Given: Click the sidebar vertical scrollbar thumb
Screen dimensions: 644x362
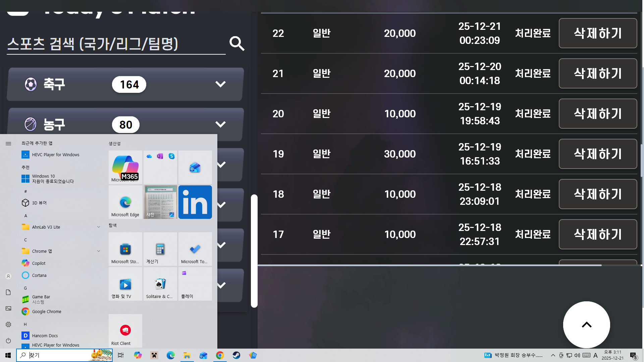Looking at the screenshot, I should 254,251.
